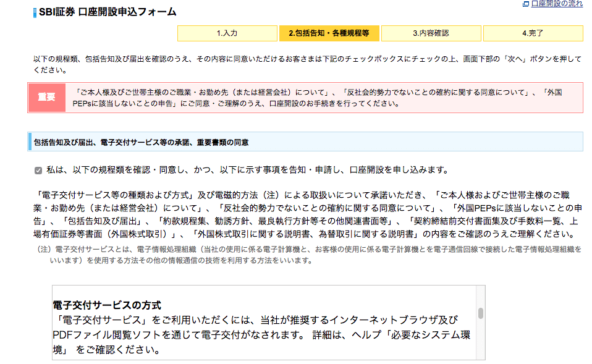Click the 重要 red notice label

(x=47, y=98)
